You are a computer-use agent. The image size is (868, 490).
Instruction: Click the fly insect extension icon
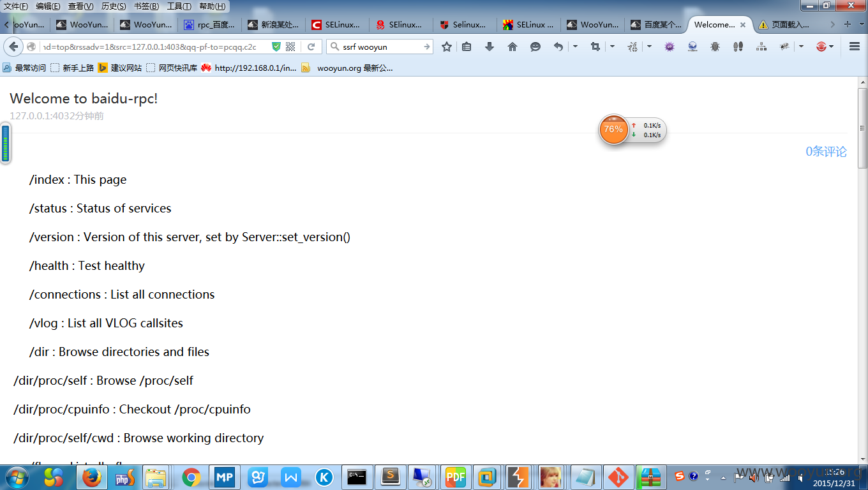coord(784,47)
